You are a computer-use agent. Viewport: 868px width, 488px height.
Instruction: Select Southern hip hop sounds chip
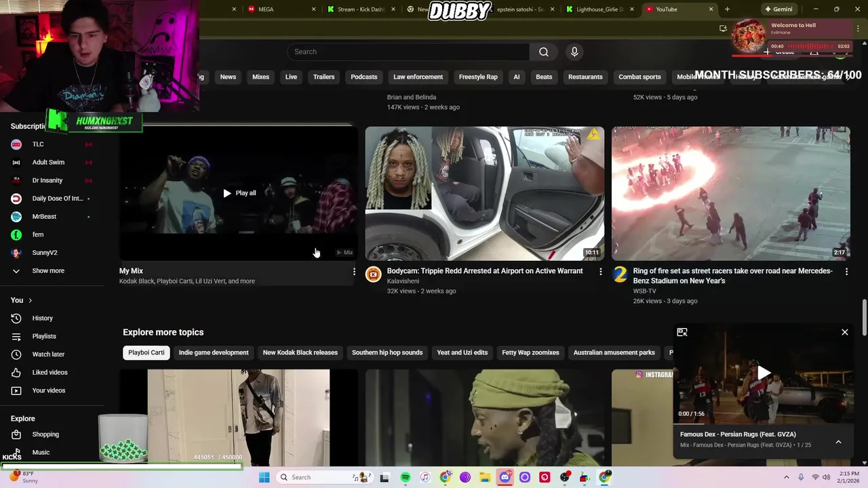[x=387, y=352]
